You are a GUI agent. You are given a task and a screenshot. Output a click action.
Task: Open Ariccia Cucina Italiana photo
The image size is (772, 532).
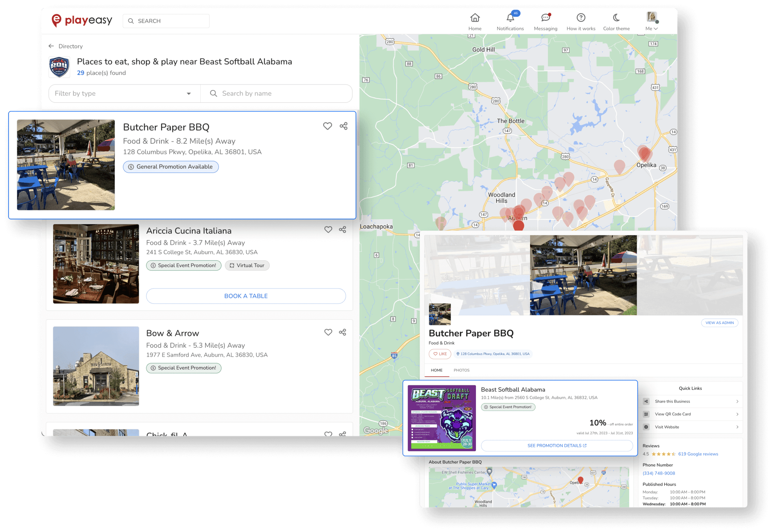pyautogui.click(x=96, y=264)
